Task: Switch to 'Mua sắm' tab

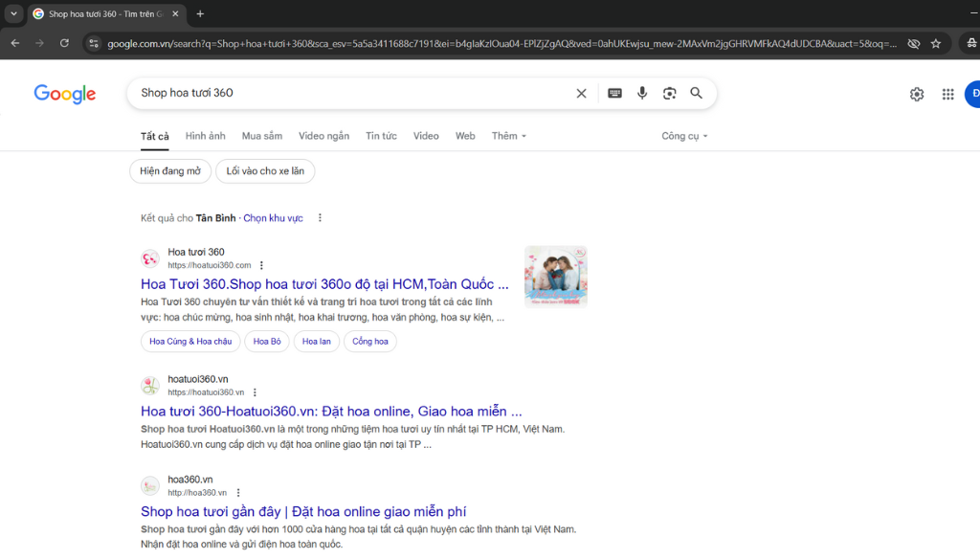Action: (x=262, y=136)
